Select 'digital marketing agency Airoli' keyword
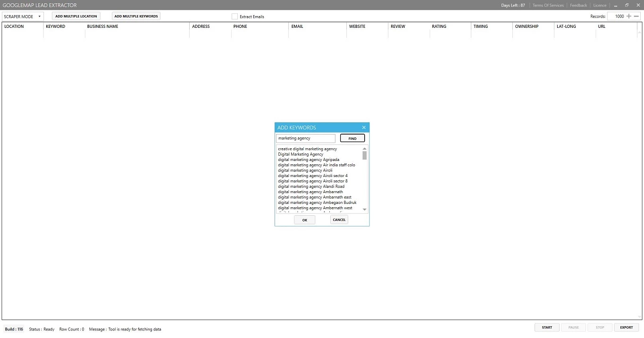 [x=305, y=170]
